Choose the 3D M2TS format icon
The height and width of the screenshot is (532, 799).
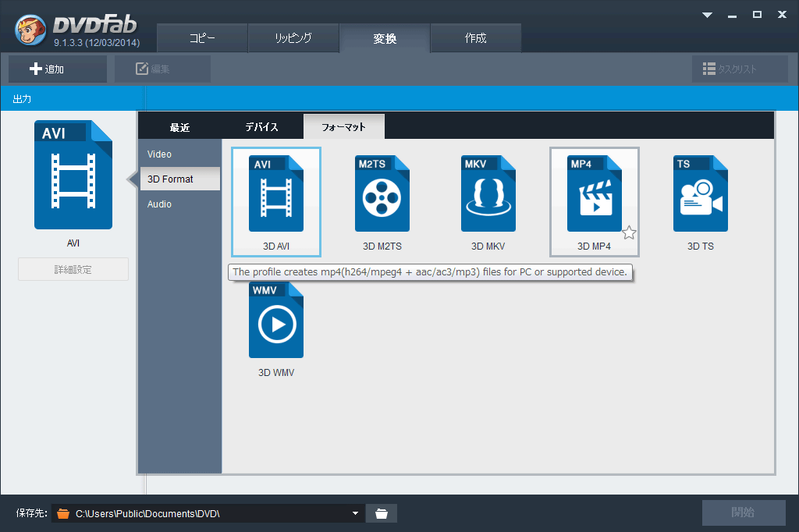pyautogui.click(x=382, y=193)
